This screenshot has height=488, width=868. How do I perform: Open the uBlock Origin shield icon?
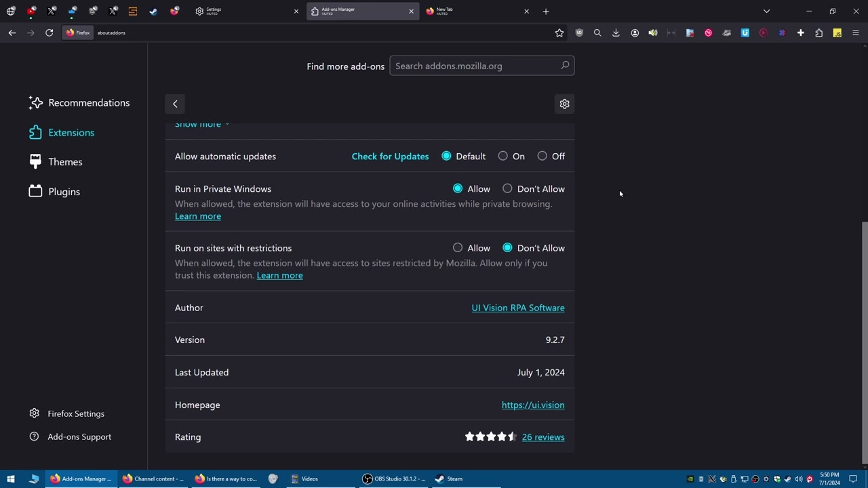[579, 33]
